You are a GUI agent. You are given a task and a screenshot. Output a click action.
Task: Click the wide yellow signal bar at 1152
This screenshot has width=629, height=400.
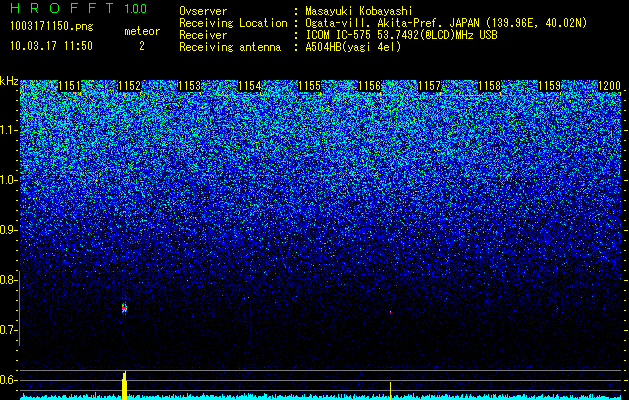coord(124,386)
